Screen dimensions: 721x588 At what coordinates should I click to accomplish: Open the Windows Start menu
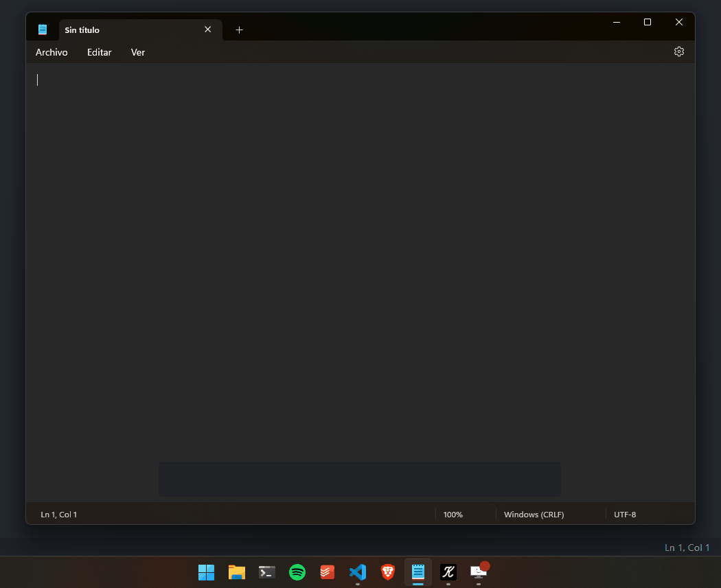(x=207, y=572)
